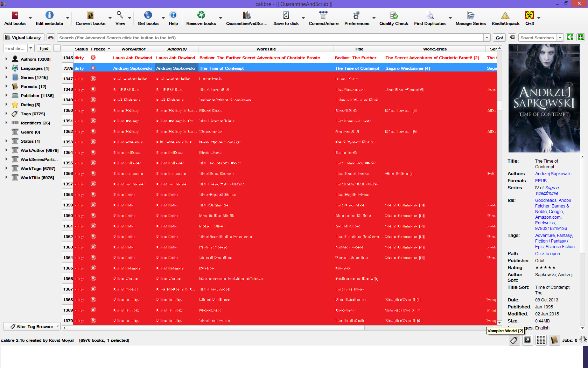This screenshot has width=588, height=368.
Task: Open the EPUB format link
Action: (541, 181)
